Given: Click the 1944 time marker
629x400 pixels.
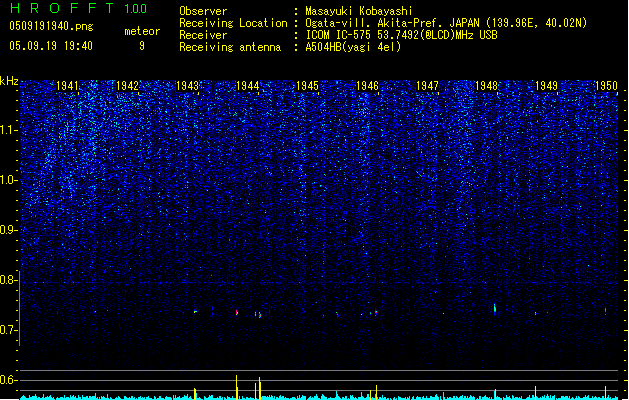Looking at the screenshot, I should point(248,86).
